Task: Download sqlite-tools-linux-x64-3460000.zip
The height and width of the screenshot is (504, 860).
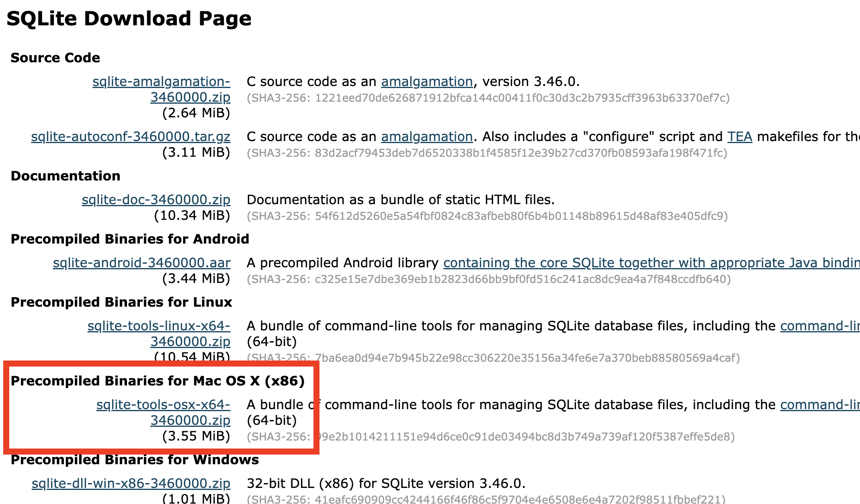Action: pos(159,334)
